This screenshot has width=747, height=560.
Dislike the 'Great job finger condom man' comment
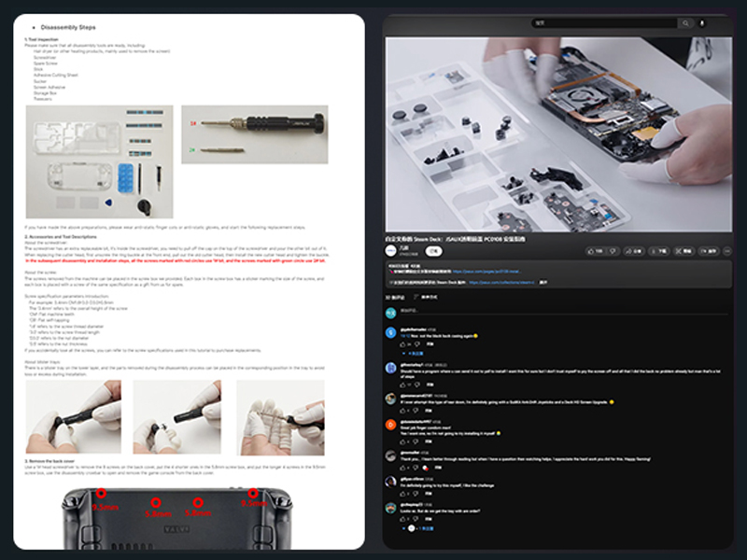(416, 441)
